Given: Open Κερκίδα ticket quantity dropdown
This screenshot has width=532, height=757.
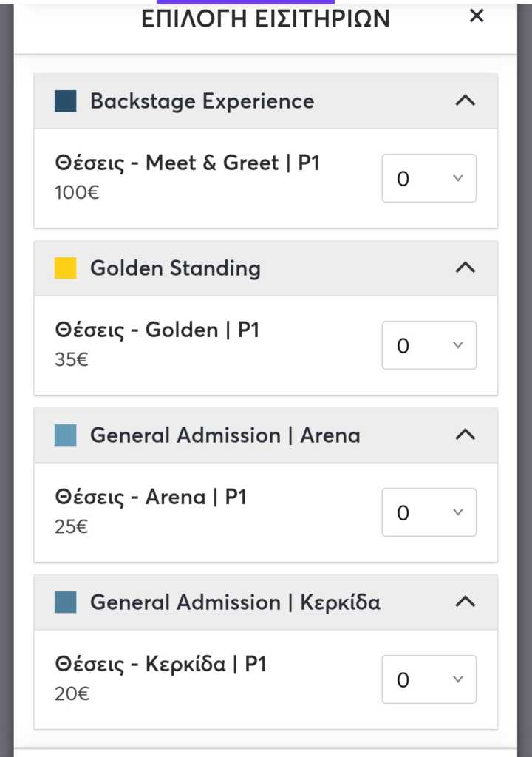Looking at the screenshot, I should [429, 679].
